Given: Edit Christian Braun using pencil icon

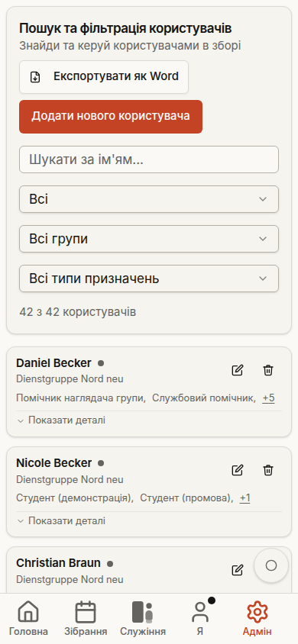Looking at the screenshot, I should click(x=237, y=570).
